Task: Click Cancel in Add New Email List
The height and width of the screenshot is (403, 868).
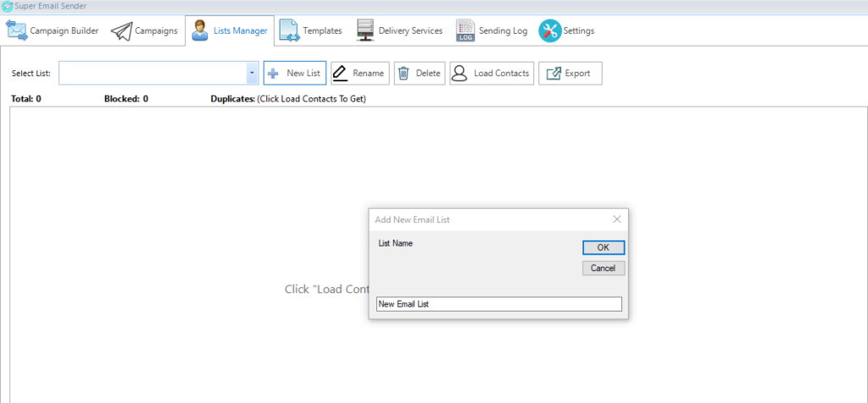Action: point(604,268)
